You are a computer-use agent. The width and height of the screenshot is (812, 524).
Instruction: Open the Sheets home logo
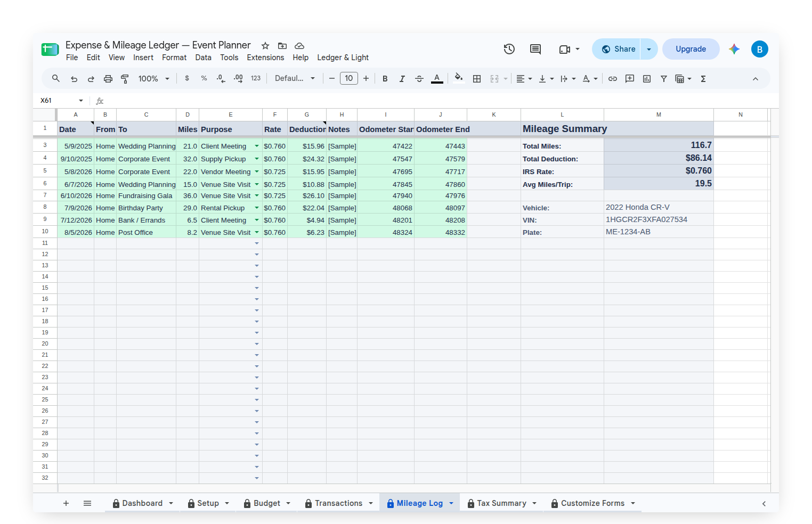click(50, 50)
